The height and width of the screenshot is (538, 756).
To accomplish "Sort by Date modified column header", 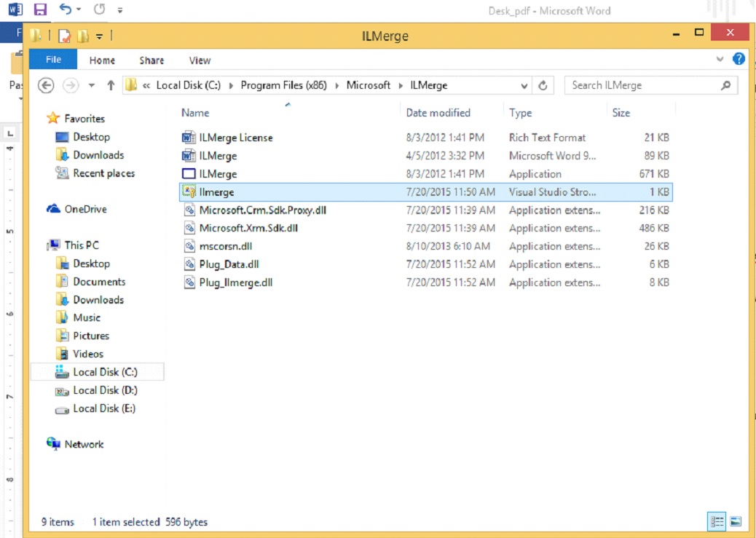I will coord(438,113).
